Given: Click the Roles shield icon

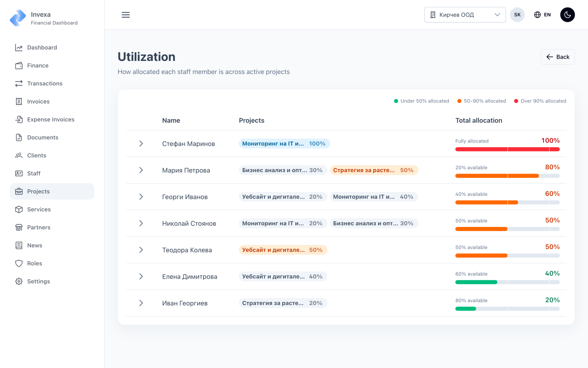Looking at the screenshot, I should click(19, 264).
